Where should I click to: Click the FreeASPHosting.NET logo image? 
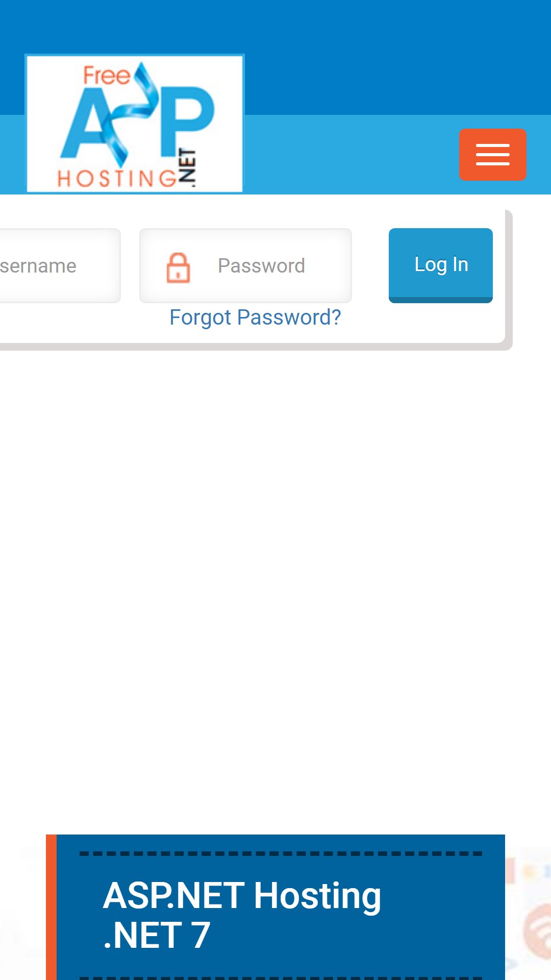tap(135, 124)
